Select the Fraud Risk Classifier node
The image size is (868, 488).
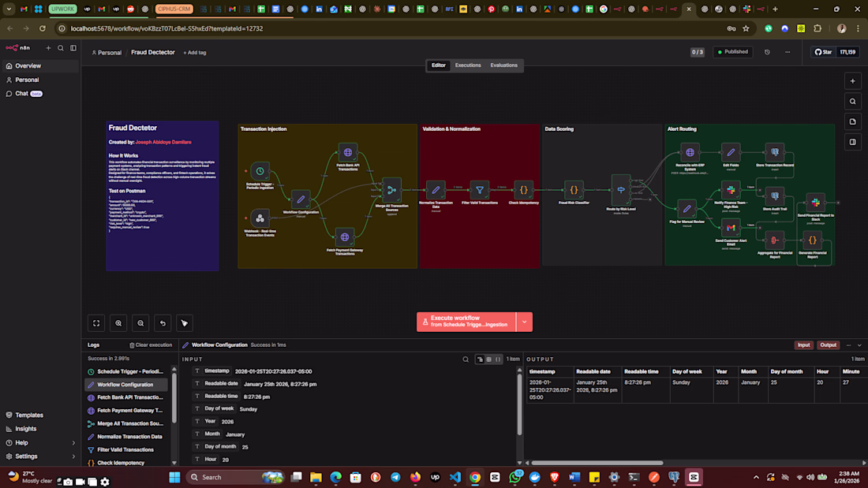[x=574, y=190]
